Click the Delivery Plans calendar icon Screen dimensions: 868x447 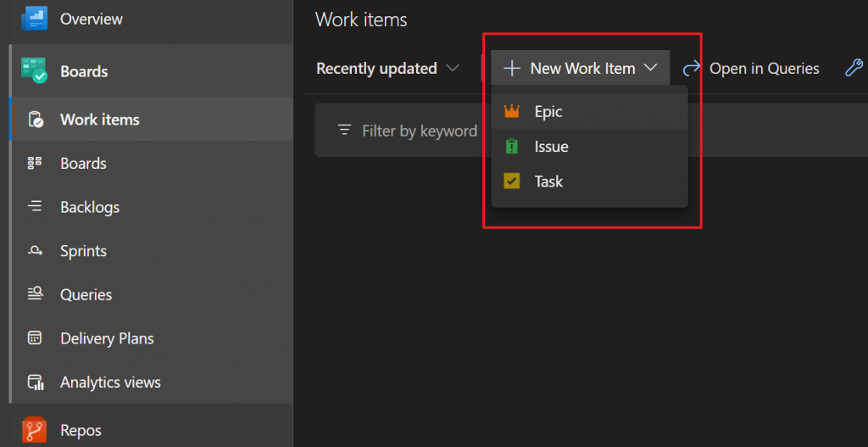(x=36, y=338)
